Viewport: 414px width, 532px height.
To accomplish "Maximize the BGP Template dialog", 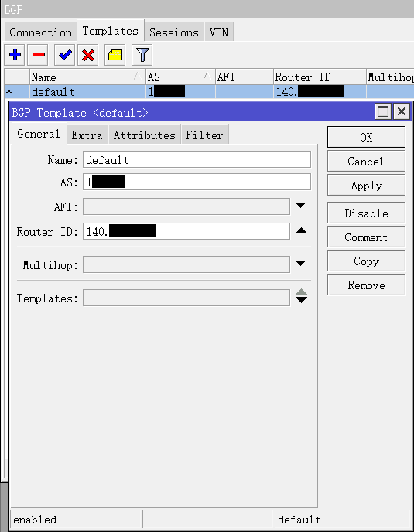I will click(383, 111).
